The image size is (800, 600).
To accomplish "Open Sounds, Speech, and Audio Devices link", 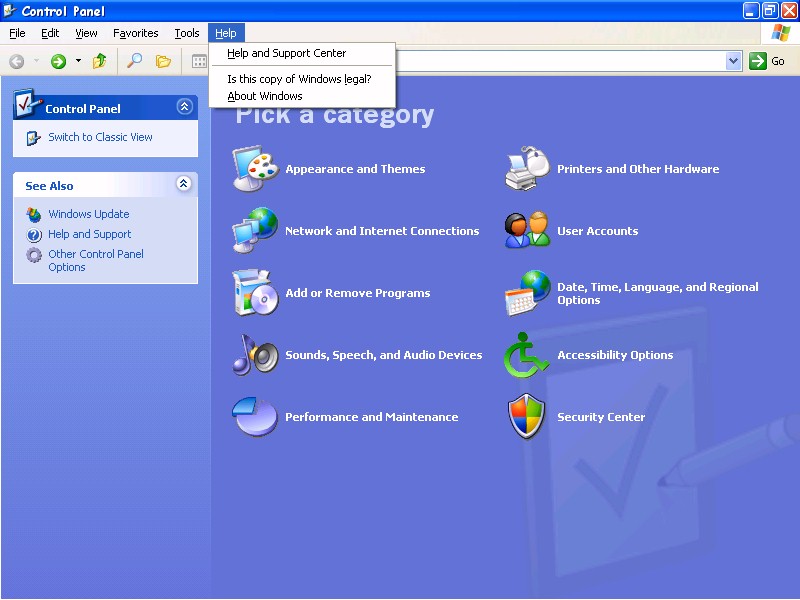I will (x=384, y=355).
